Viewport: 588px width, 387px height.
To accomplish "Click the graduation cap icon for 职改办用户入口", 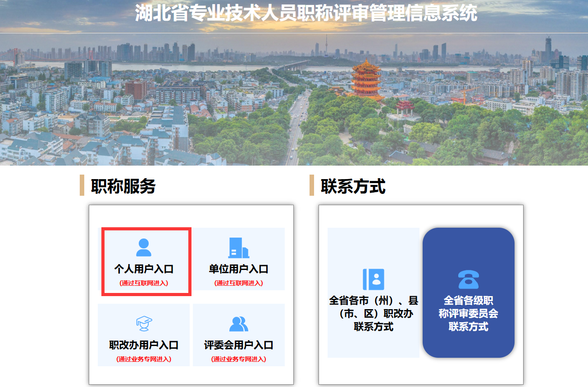I will [144, 323].
